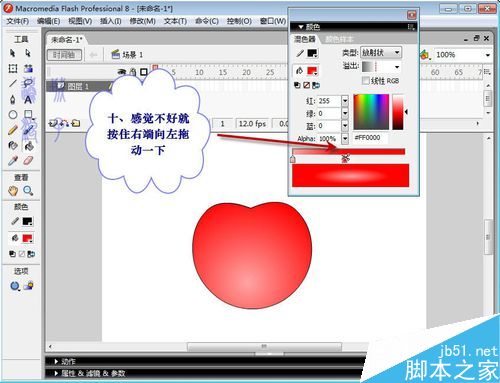Viewport: 500px width, 383px height.
Task: Toggle the Lock Fill option
Action: tap(29, 286)
